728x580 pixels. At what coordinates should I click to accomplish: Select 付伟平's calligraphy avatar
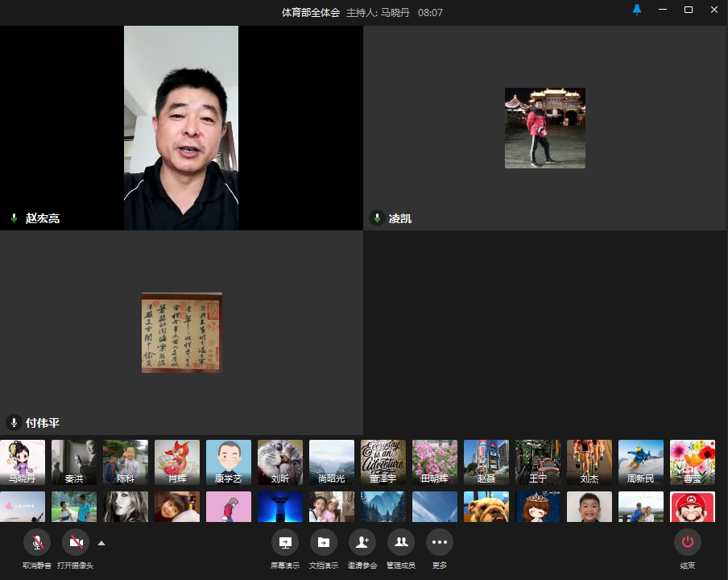point(181,333)
